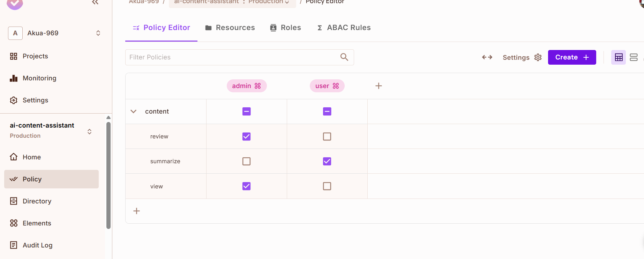Click the Create button
Screen dimensions: 644x259
(x=572, y=57)
